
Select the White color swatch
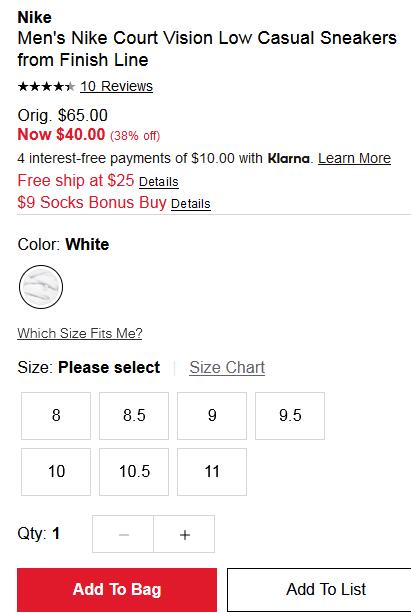(41, 287)
